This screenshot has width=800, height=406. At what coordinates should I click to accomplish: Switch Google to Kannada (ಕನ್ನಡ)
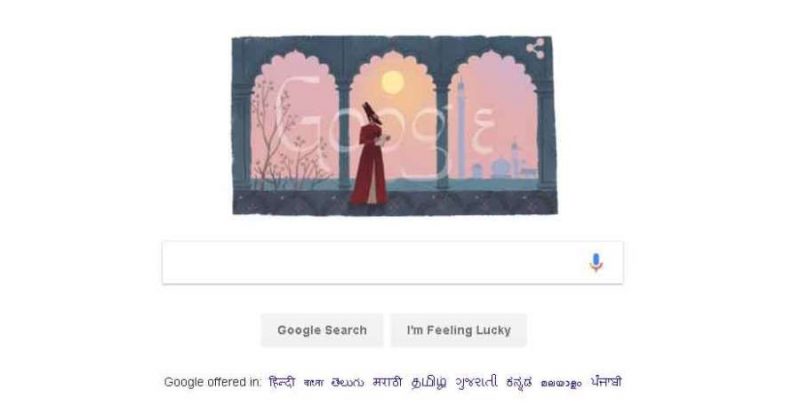[519, 383]
